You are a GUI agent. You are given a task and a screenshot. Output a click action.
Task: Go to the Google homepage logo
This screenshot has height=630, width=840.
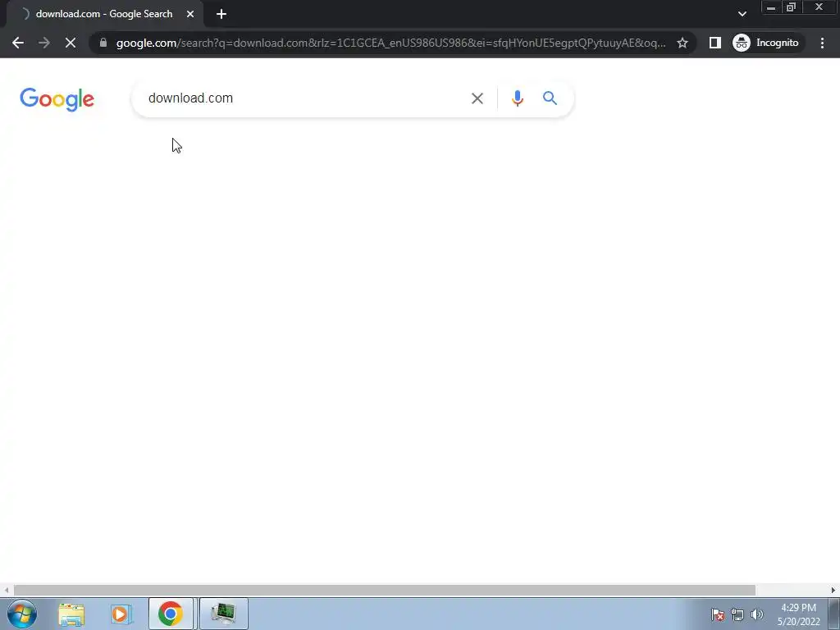57,99
